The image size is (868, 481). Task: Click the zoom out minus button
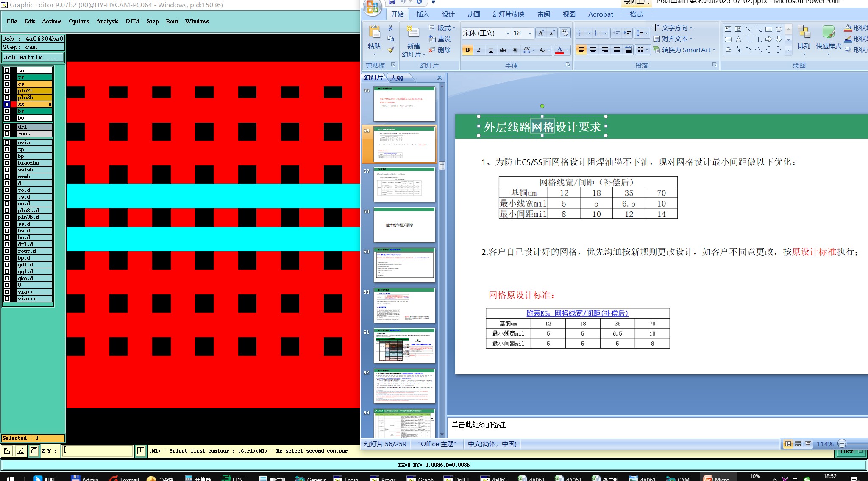(x=842, y=444)
